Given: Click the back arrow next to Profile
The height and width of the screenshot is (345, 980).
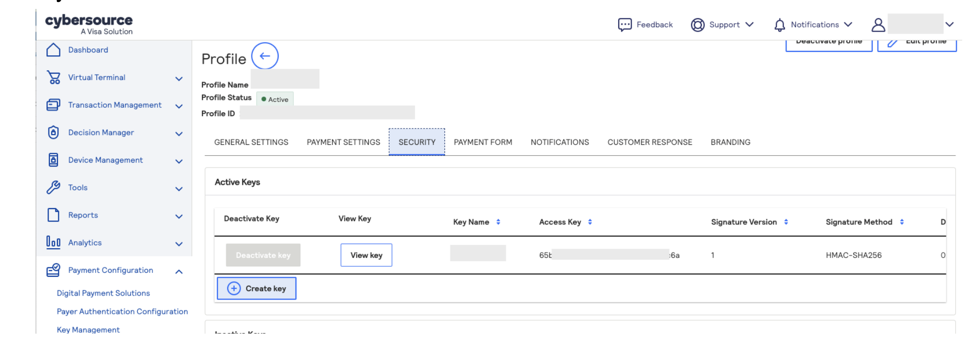Looking at the screenshot, I should [x=265, y=56].
